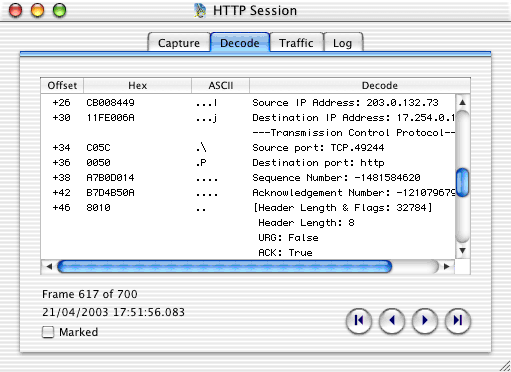The image size is (511, 372).
Task: Click the URG: False line
Action: pos(288,238)
